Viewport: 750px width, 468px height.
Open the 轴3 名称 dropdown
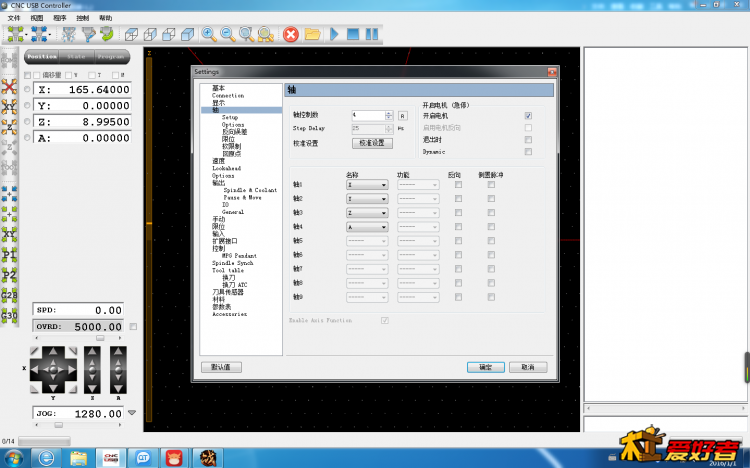pos(367,212)
